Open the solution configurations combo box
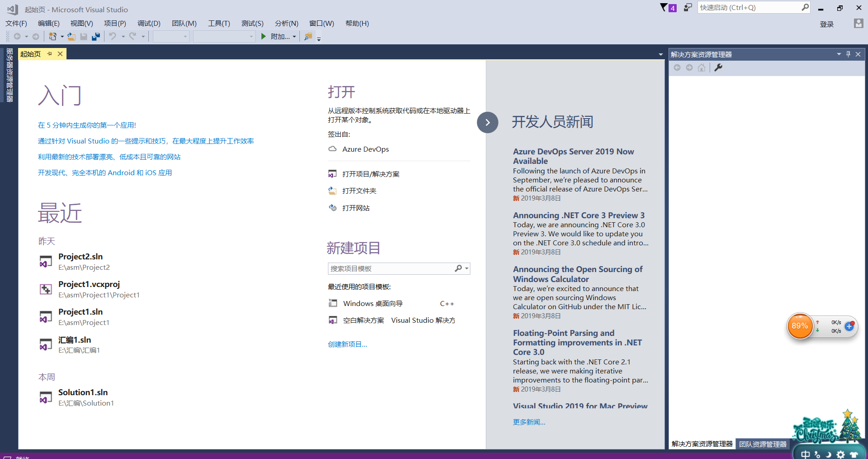868x459 pixels. pyautogui.click(x=171, y=36)
